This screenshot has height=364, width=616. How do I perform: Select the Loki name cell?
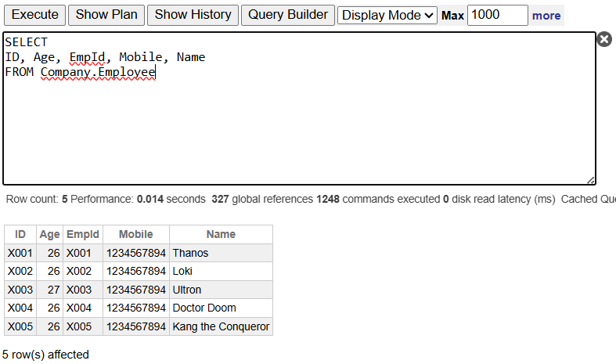182,271
